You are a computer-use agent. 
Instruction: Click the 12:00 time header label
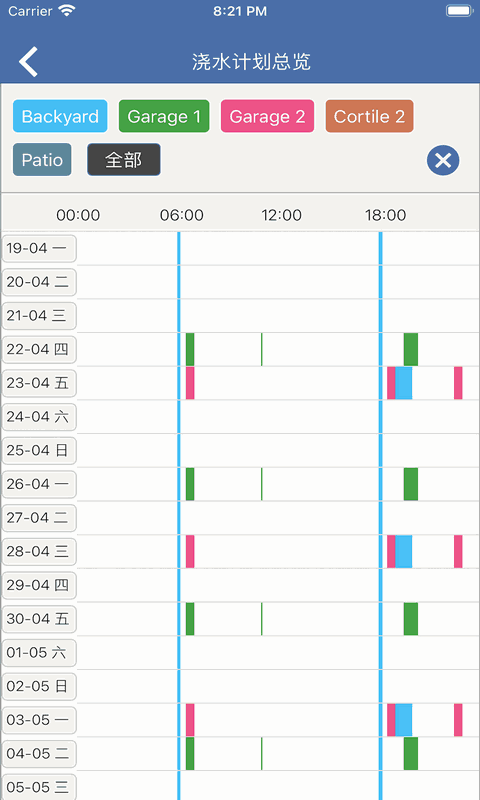[x=282, y=215]
